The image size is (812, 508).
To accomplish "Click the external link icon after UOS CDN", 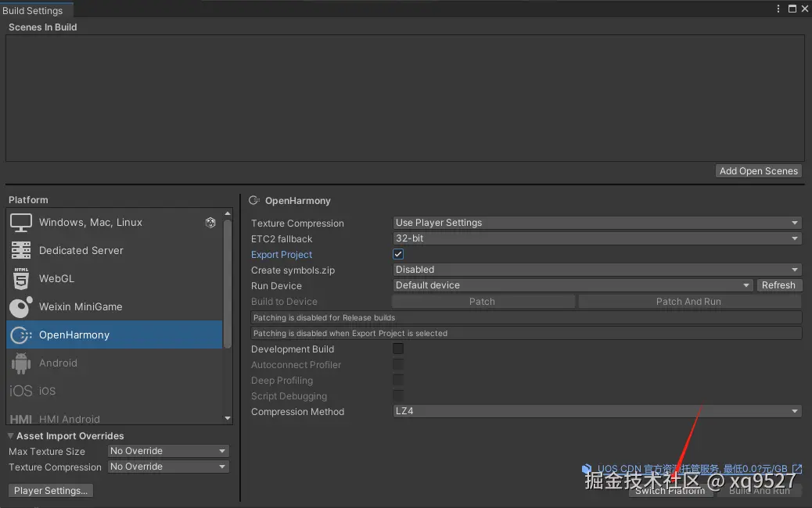I will (797, 469).
